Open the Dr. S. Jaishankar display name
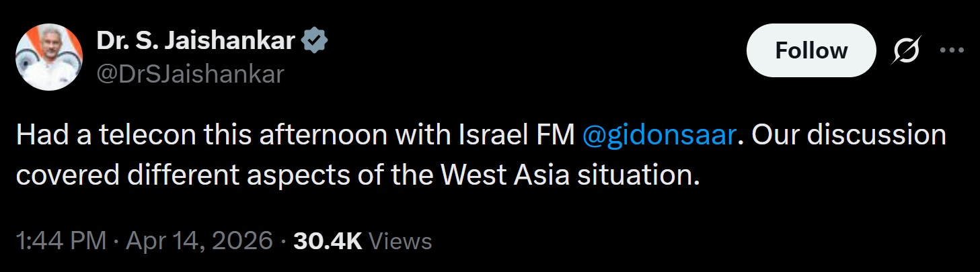Image resolution: width=980 pixels, height=272 pixels. tap(196, 42)
